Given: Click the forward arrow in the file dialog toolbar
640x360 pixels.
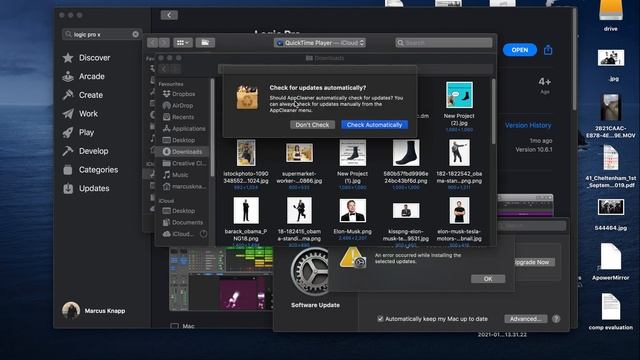Looking at the screenshot, I should tap(164, 42).
